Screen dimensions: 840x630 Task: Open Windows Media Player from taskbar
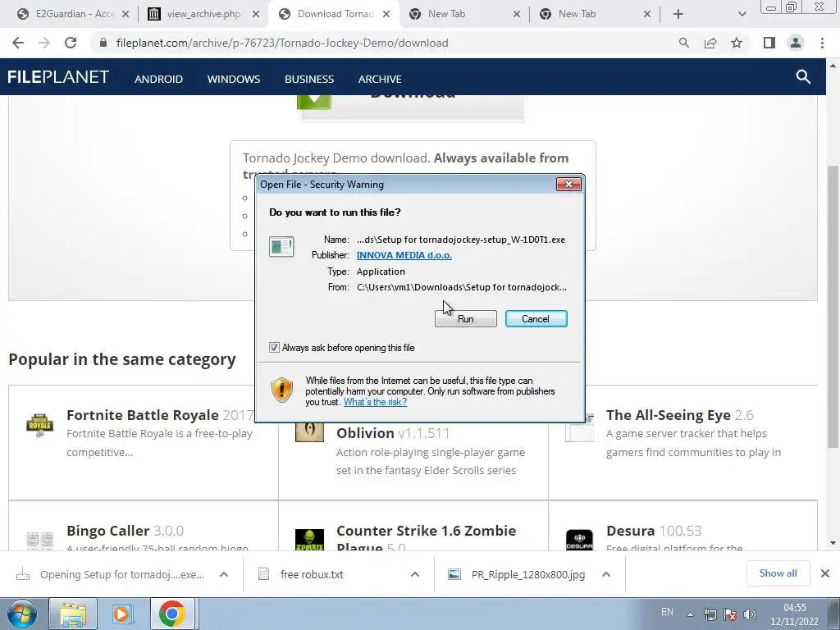tap(122, 614)
